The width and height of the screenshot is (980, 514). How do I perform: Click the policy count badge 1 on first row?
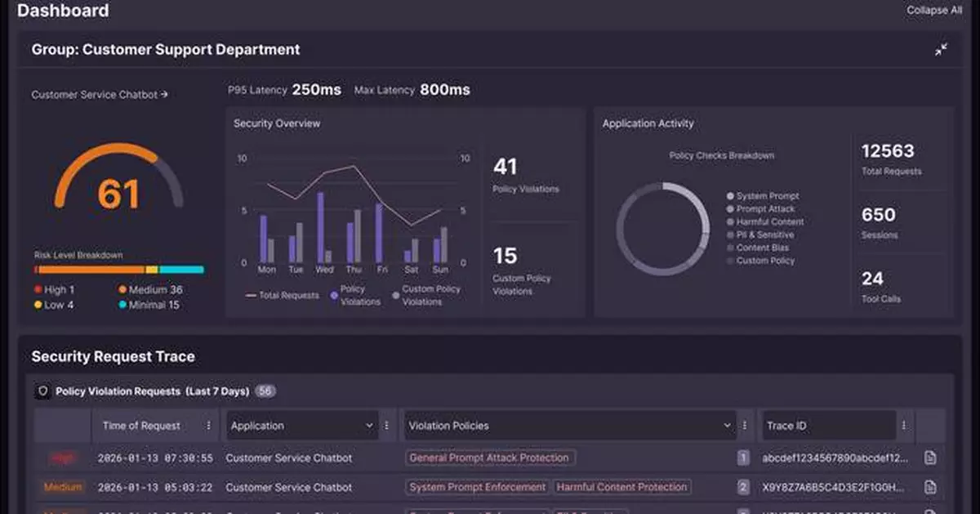(743, 458)
